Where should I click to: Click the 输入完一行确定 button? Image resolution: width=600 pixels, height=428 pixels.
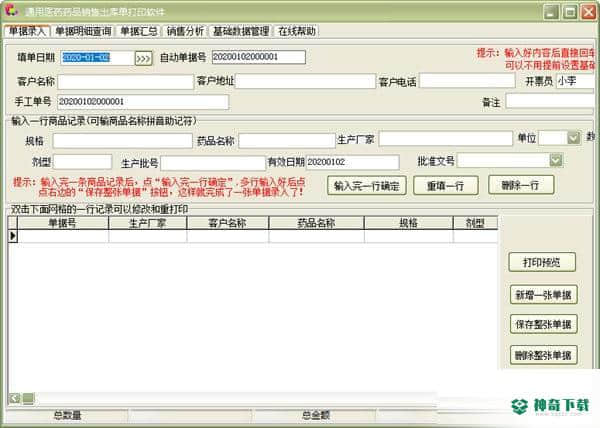coord(367,186)
